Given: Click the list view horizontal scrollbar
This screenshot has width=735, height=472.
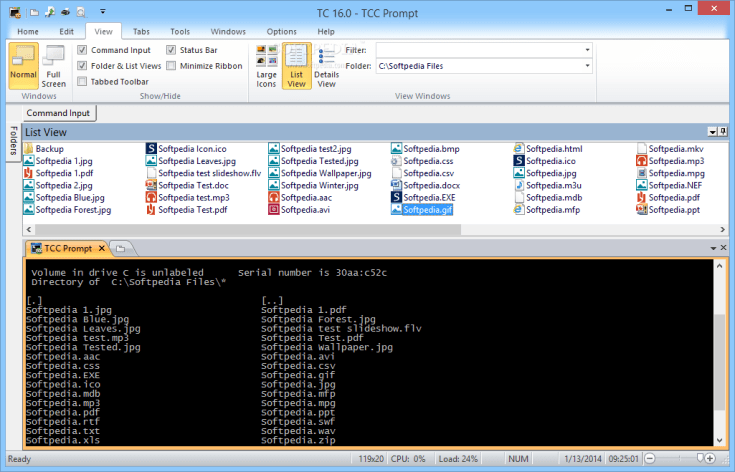Looking at the screenshot, I should 248,229.
